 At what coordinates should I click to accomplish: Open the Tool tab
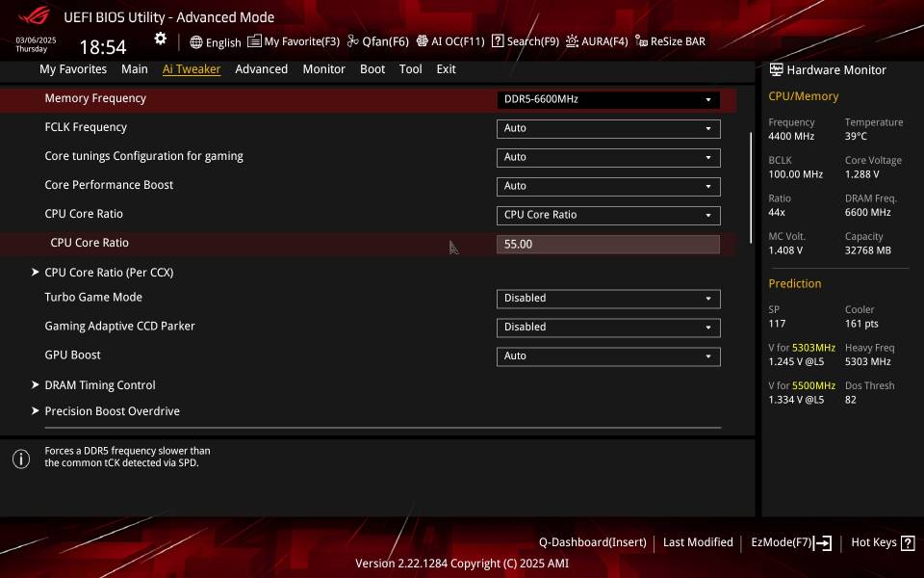click(x=411, y=69)
